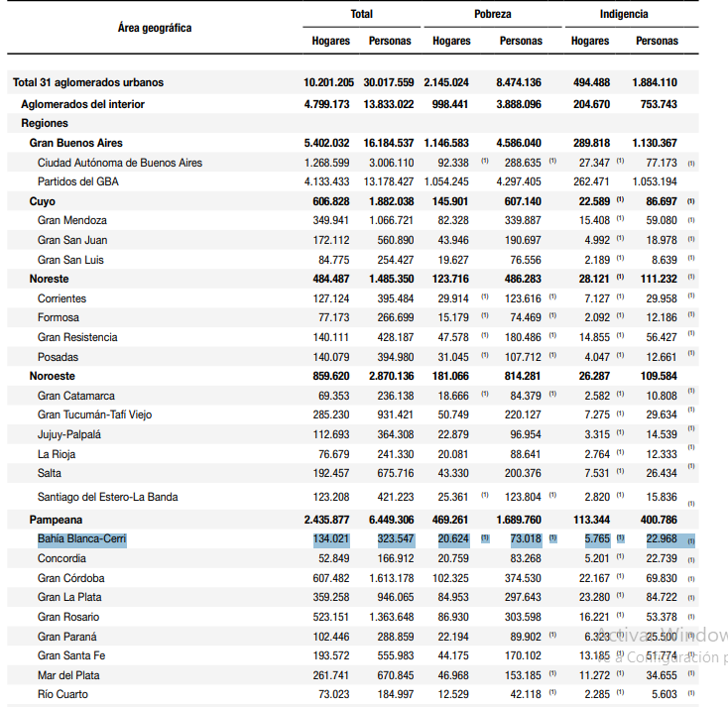
Task: Click the 'Cuyo' region heading
Action: coord(43,201)
